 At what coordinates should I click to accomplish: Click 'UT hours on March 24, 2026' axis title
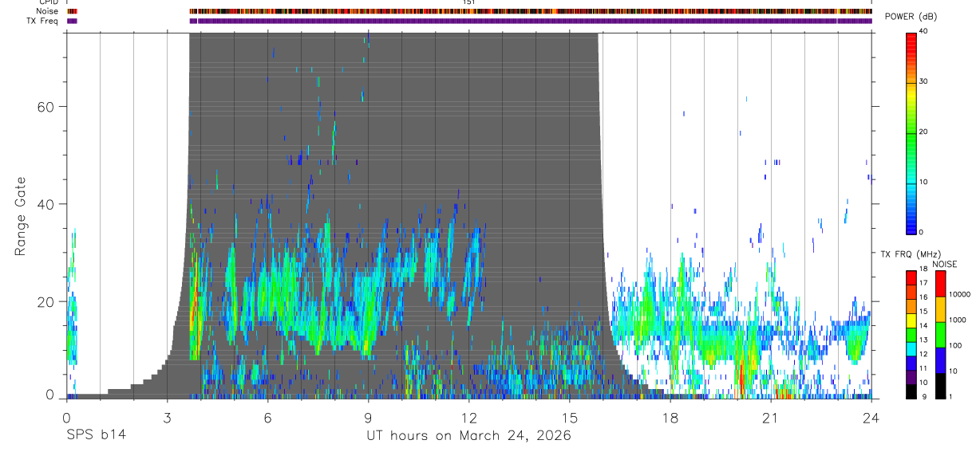point(469,436)
